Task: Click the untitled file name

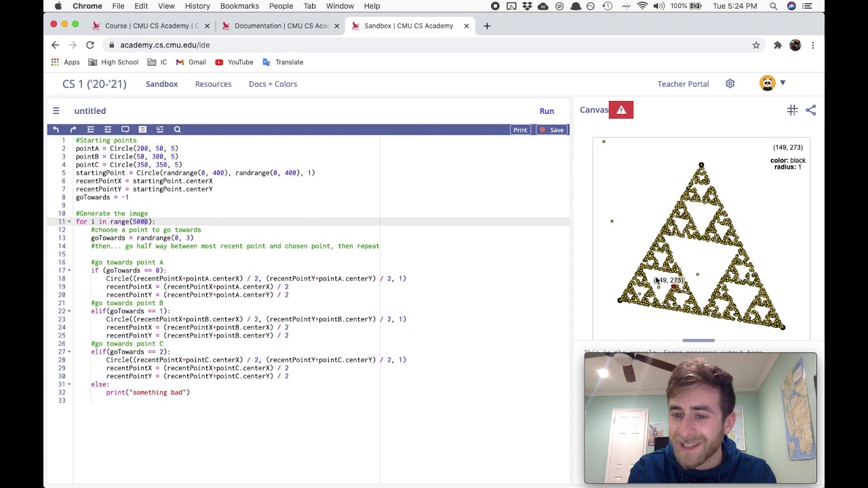Action: click(x=90, y=111)
